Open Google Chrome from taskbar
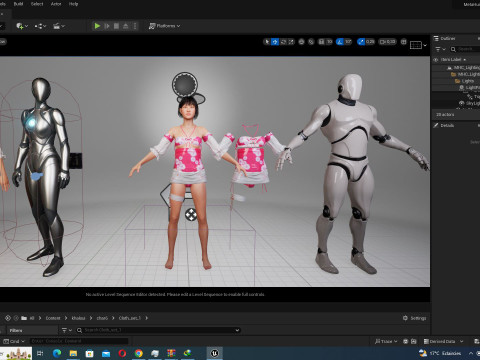This screenshot has height=360, width=480. click(139, 353)
